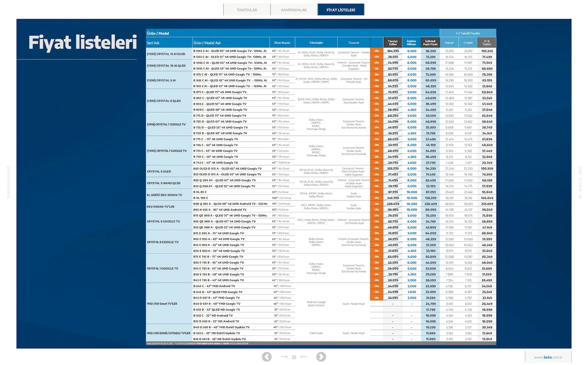This screenshot has height=365, width=588.
Task: Click model 'B 850 C - QLED 50"'
Action: (x=220, y=110)
